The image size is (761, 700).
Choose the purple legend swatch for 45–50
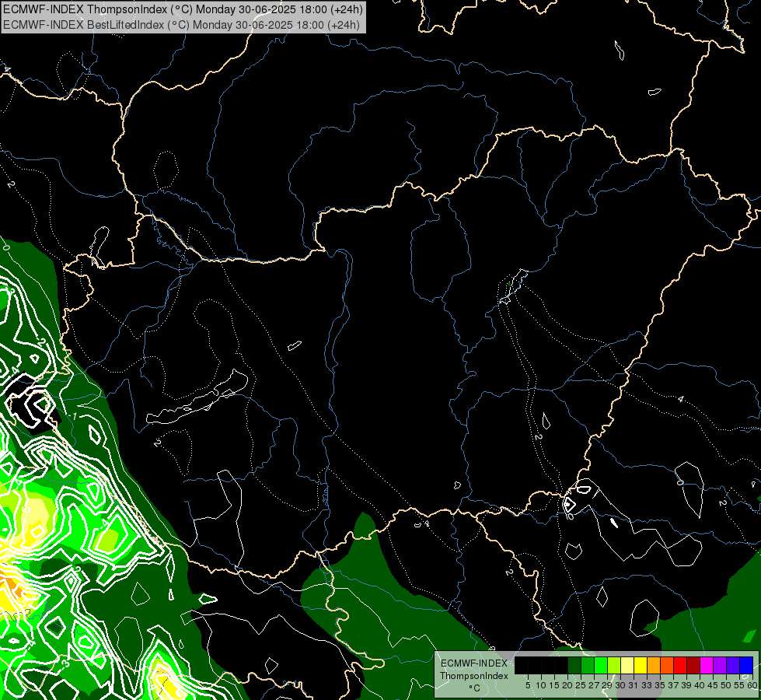(x=720, y=665)
